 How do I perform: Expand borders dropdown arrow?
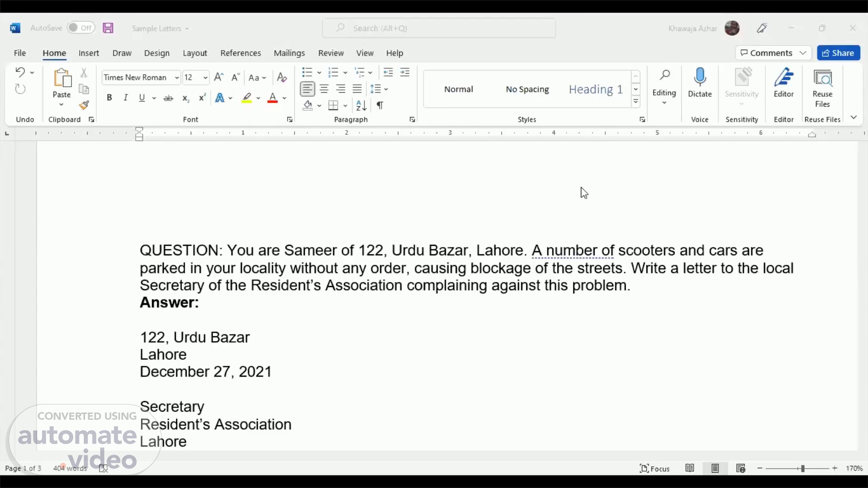tap(345, 106)
